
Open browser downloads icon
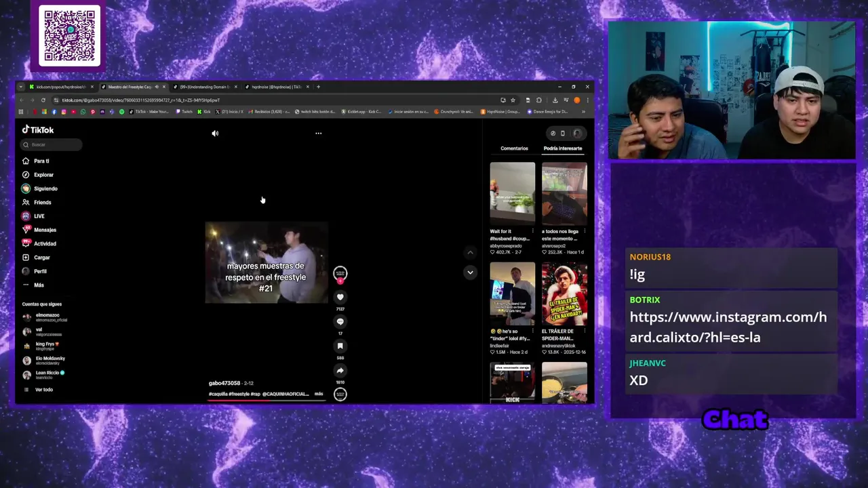(x=555, y=100)
